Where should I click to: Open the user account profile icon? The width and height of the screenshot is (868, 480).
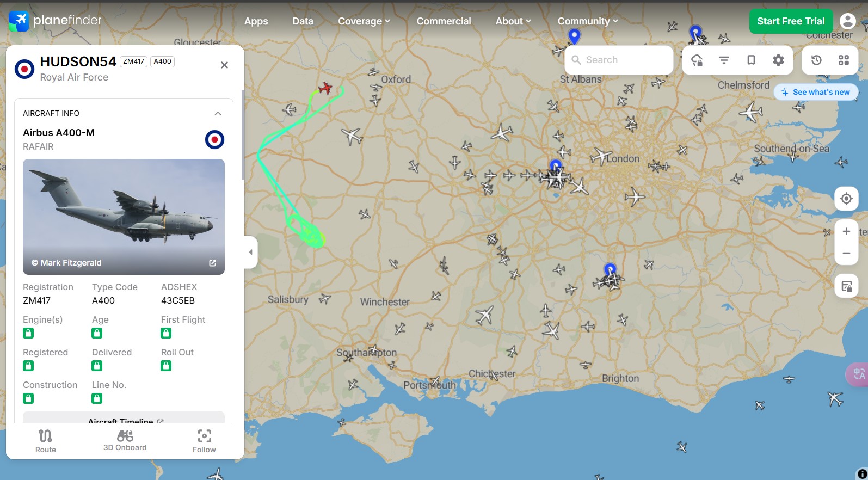point(847,21)
